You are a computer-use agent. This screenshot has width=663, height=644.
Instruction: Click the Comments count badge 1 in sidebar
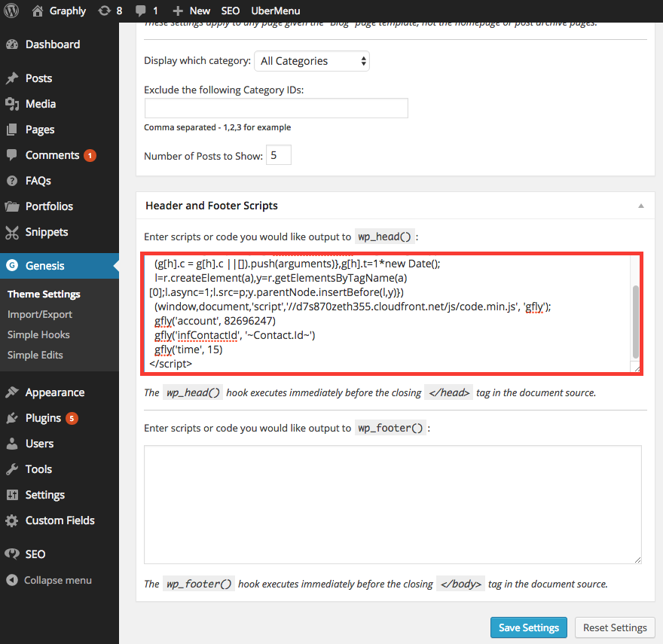click(x=90, y=156)
